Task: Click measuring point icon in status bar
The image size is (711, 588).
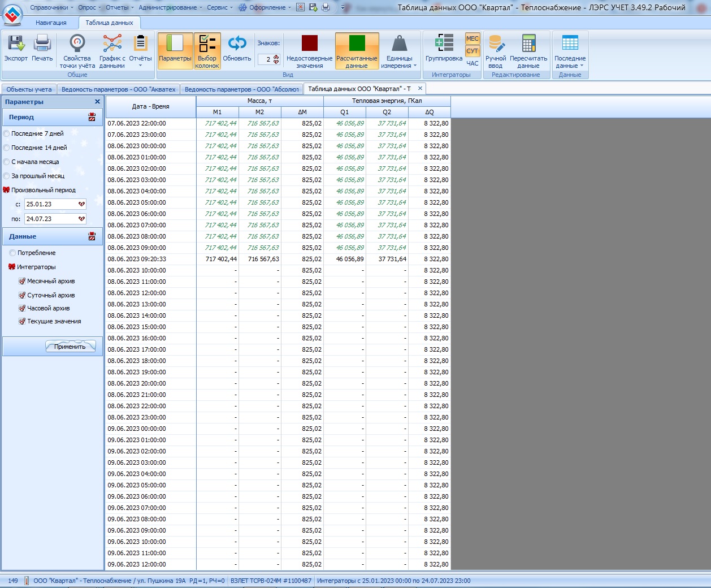Action: click(x=27, y=581)
